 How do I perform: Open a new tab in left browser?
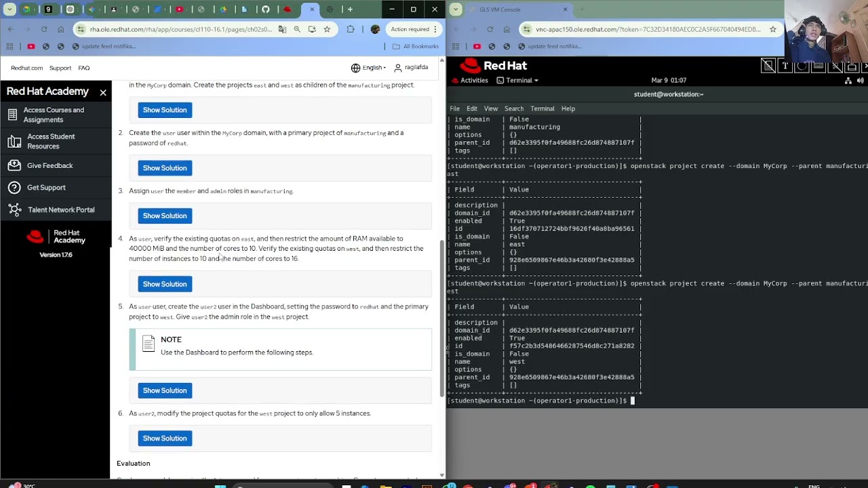click(350, 9)
